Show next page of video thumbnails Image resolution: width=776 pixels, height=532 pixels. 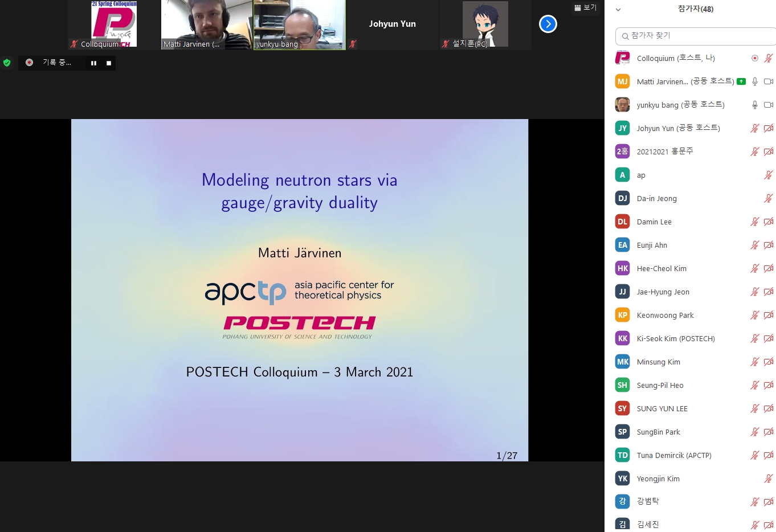click(x=548, y=24)
